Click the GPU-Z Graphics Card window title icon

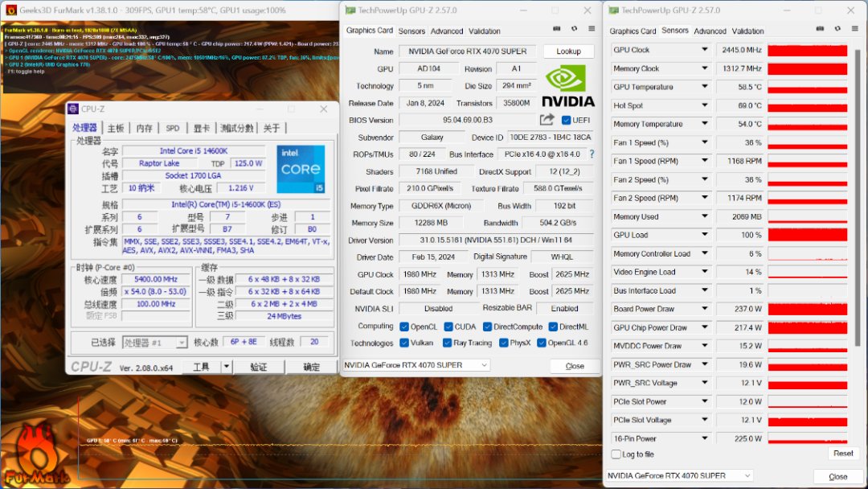350,10
